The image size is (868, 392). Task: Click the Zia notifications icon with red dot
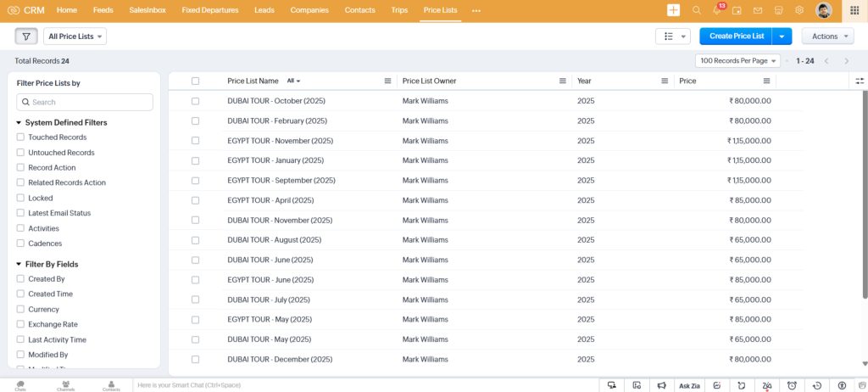tap(766, 385)
